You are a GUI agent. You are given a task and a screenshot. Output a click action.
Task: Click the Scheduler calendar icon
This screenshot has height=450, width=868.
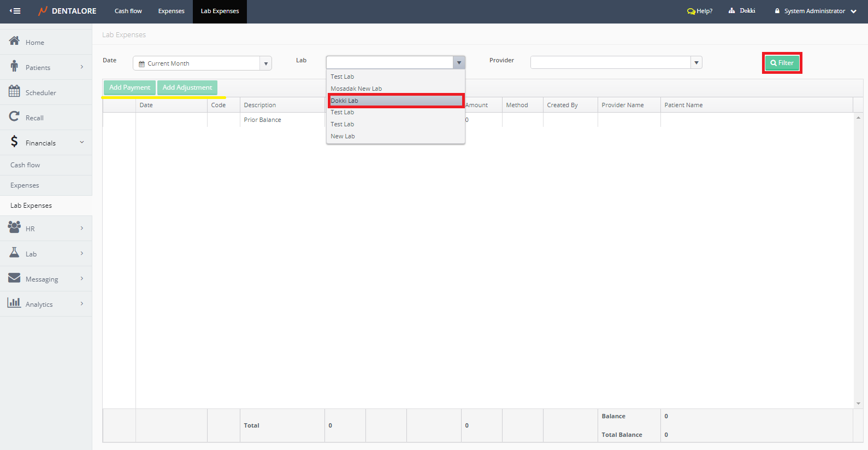[x=14, y=91]
